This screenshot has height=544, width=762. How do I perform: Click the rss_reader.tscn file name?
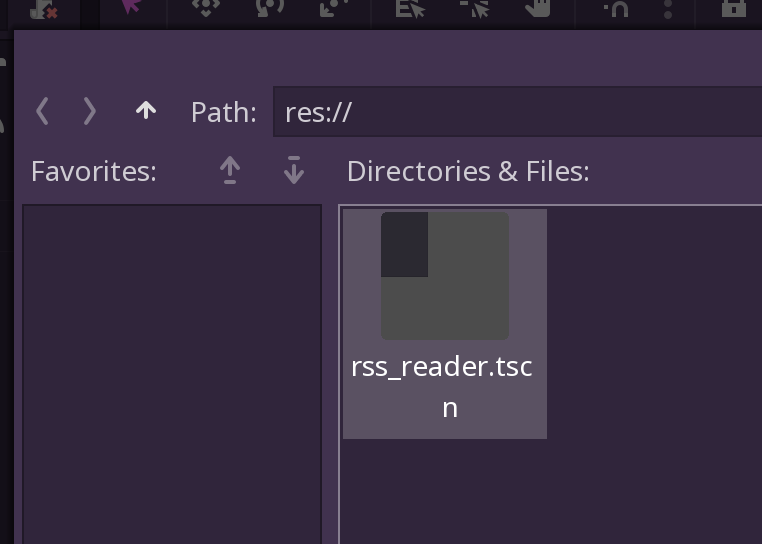(x=442, y=386)
